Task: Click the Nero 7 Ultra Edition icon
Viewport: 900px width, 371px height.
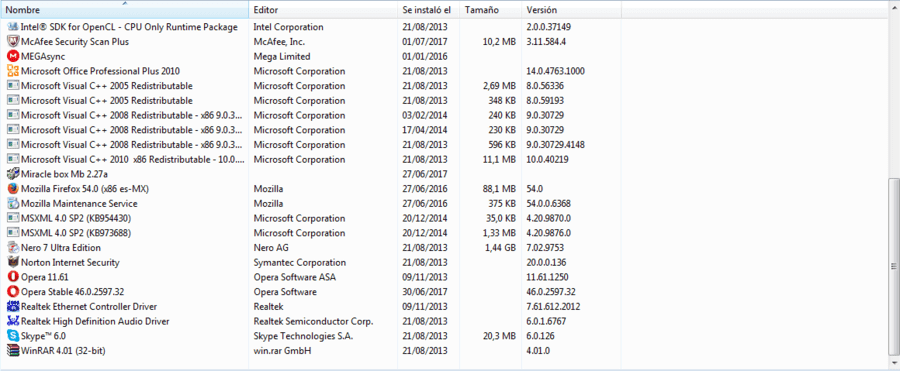Action: click(x=13, y=248)
